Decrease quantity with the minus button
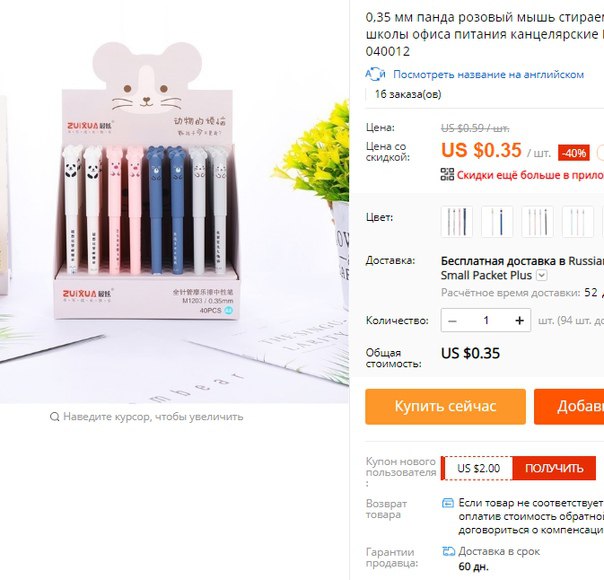 pos(453,320)
